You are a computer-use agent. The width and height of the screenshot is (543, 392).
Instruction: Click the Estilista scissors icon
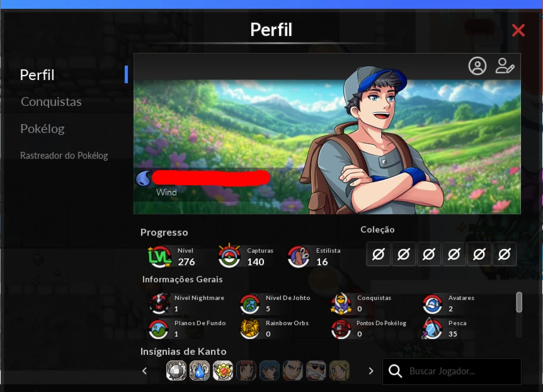(x=299, y=257)
